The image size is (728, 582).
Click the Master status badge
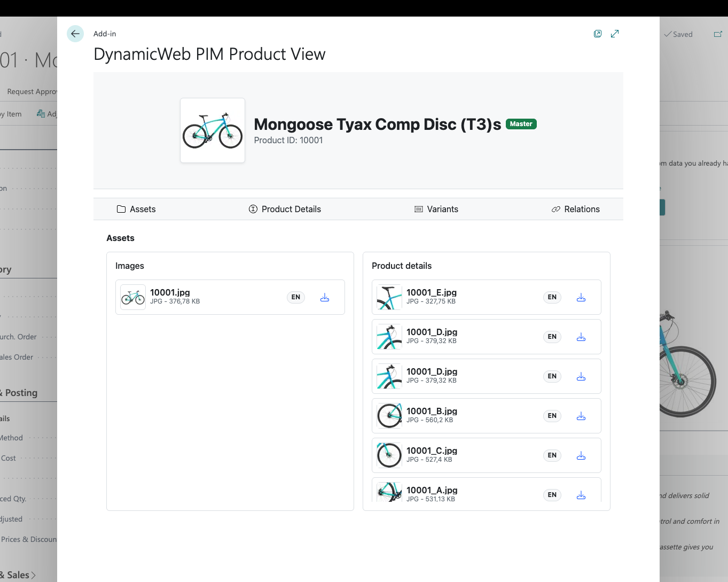tap(521, 123)
